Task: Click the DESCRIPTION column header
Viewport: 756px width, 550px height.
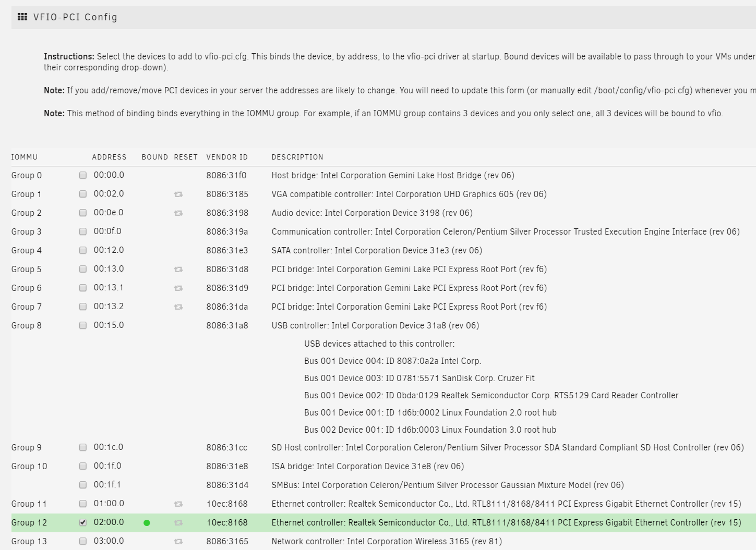Action: pos(297,157)
